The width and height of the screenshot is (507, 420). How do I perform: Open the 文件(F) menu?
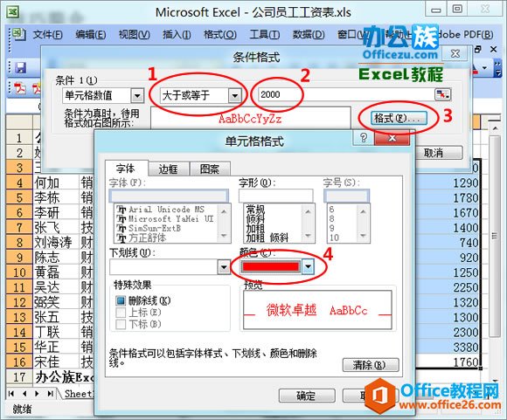[x=47, y=34]
